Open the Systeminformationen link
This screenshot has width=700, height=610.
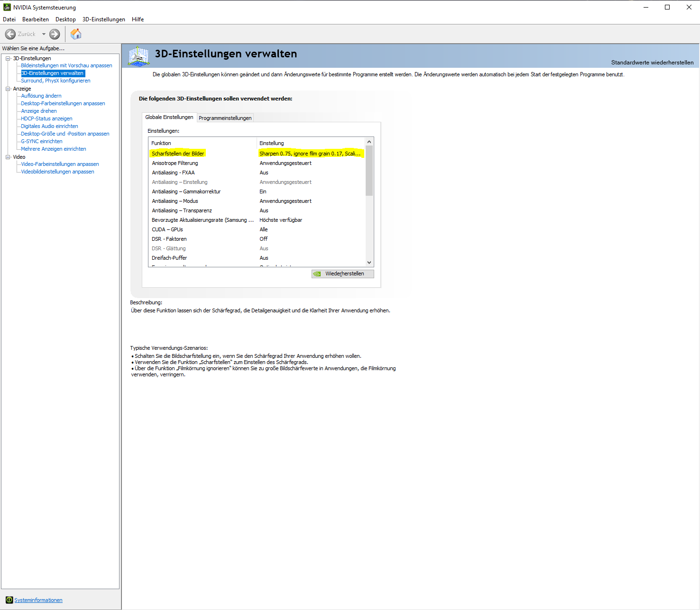click(38, 600)
